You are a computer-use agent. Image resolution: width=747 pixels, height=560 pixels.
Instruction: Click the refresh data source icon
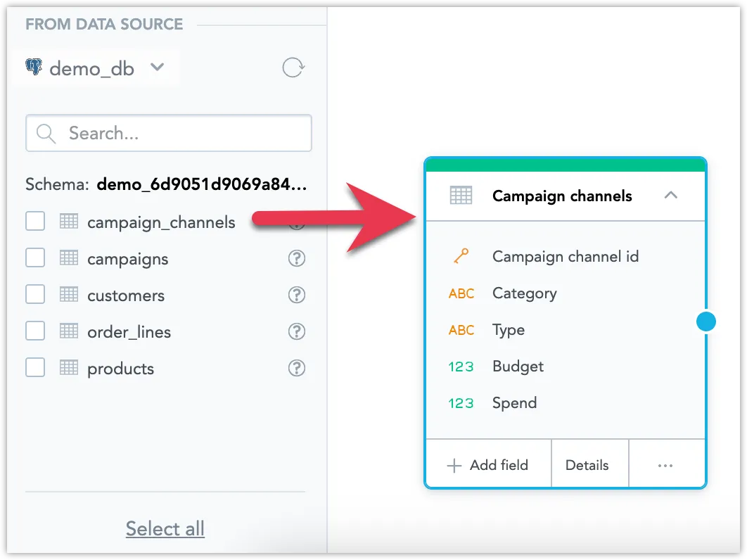[x=293, y=68]
